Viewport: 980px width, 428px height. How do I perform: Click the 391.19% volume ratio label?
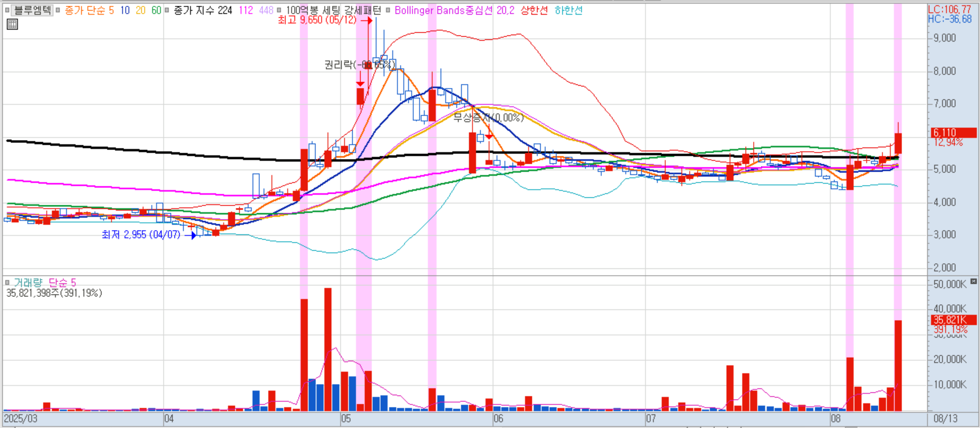click(x=951, y=330)
